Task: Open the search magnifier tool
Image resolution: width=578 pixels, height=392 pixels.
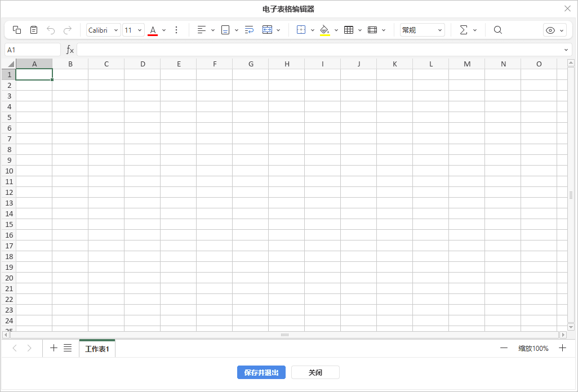Action: pos(498,30)
